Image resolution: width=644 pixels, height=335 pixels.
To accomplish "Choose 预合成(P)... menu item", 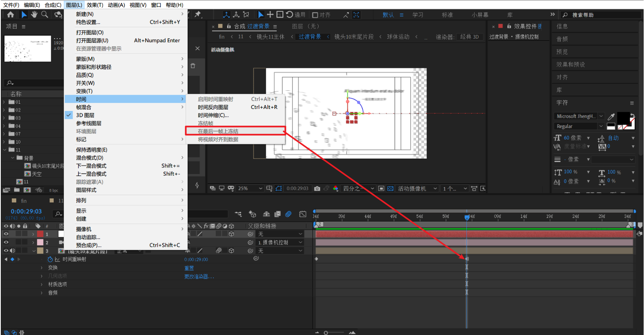I will tap(126, 245).
